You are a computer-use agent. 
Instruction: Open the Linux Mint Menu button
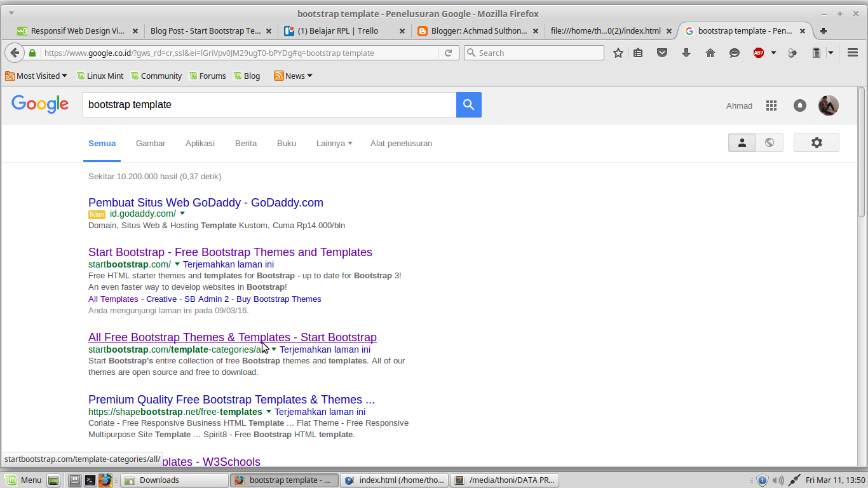click(24, 480)
